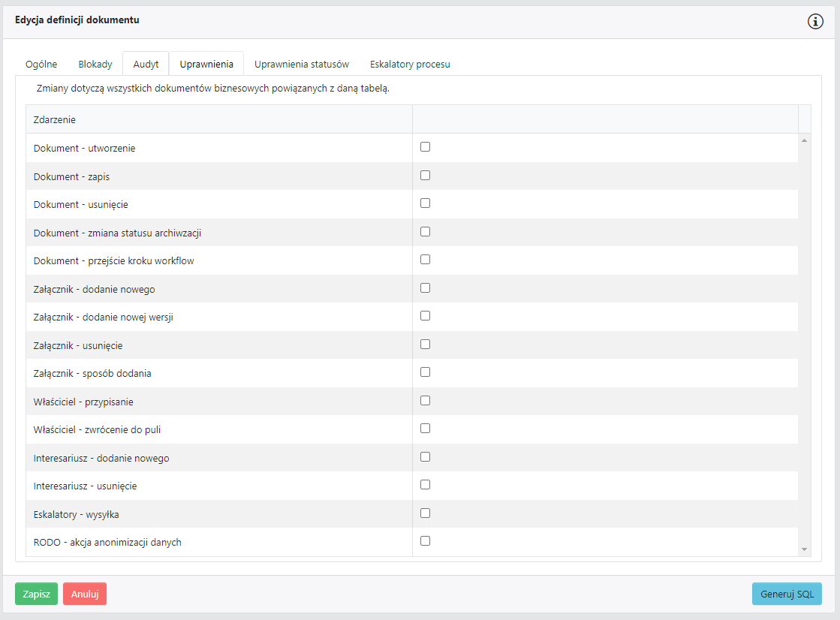Image resolution: width=840 pixels, height=620 pixels.
Task: Enable RODO - akcja anonimizacji danych checkbox
Action: (x=425, y=541)
